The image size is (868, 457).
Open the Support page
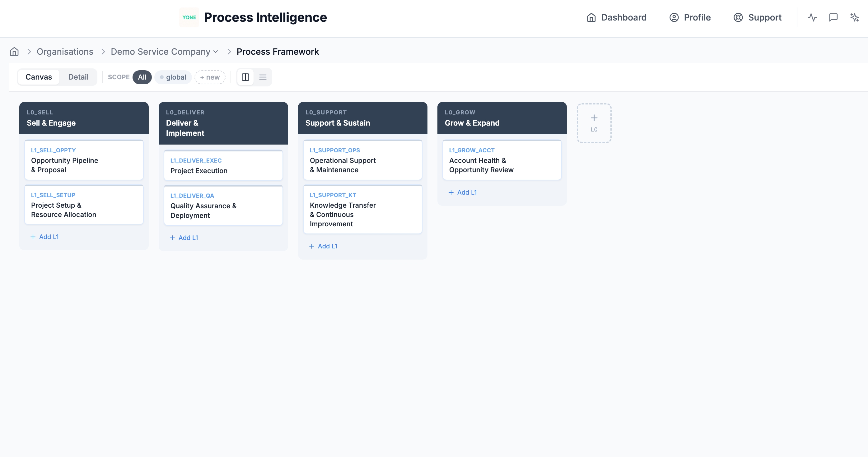click(x=757, y=17)
